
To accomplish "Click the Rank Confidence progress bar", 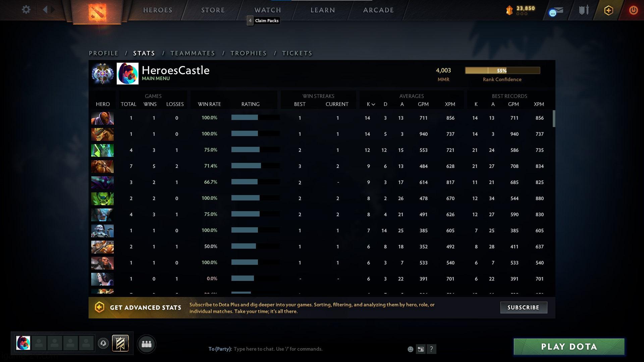I will click(x=502, y=70).
